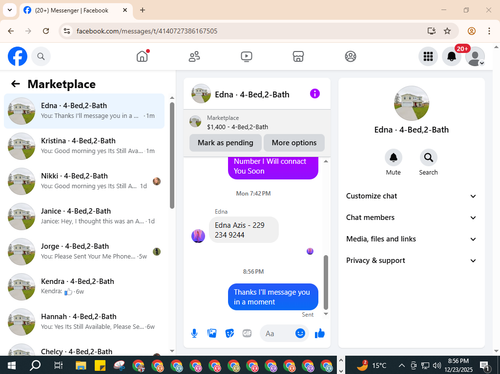The image size is (500, 374).
Task: Open Task View on the taskbar
Action: 58,366
